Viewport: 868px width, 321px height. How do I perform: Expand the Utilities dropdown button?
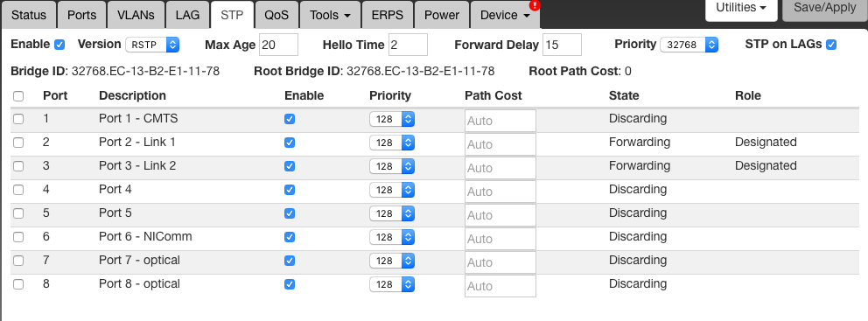pos(740,8)
